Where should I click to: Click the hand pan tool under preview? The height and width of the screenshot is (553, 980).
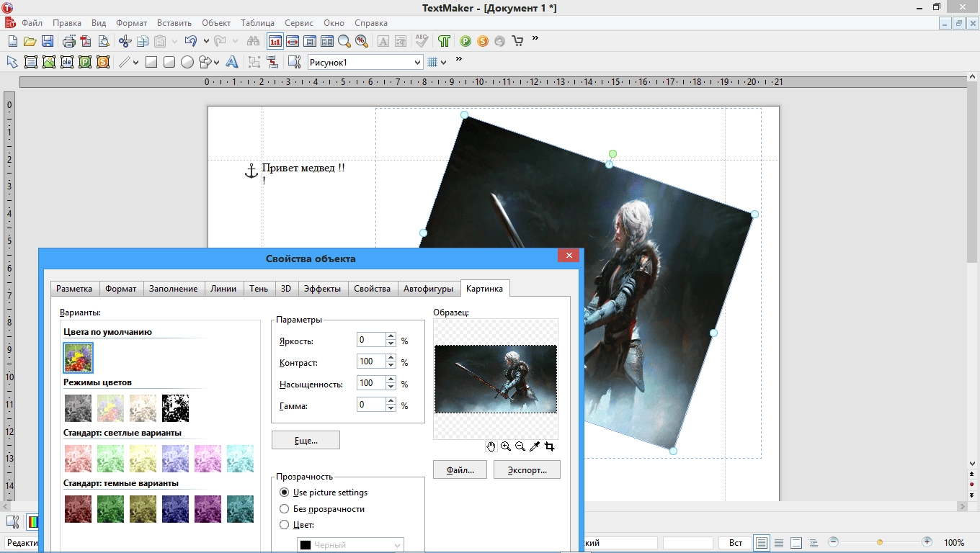click(491, 446)
